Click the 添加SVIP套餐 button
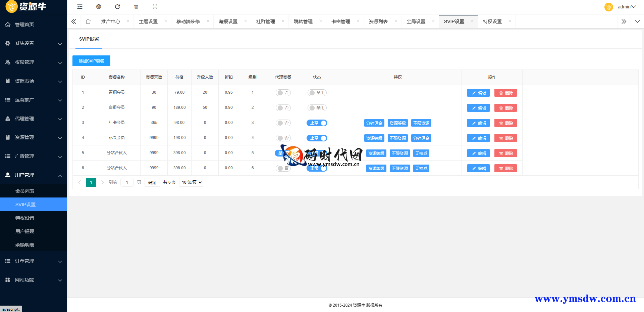 click(x=91, y=61)
